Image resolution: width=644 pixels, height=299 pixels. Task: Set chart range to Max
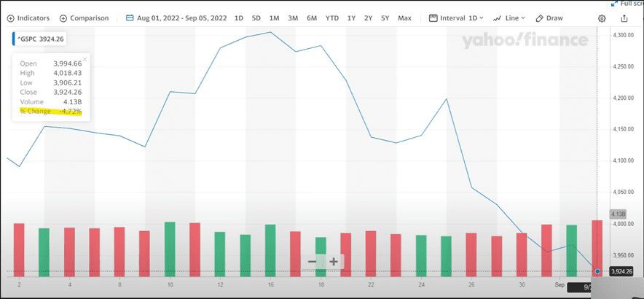[x=404, y=18]
